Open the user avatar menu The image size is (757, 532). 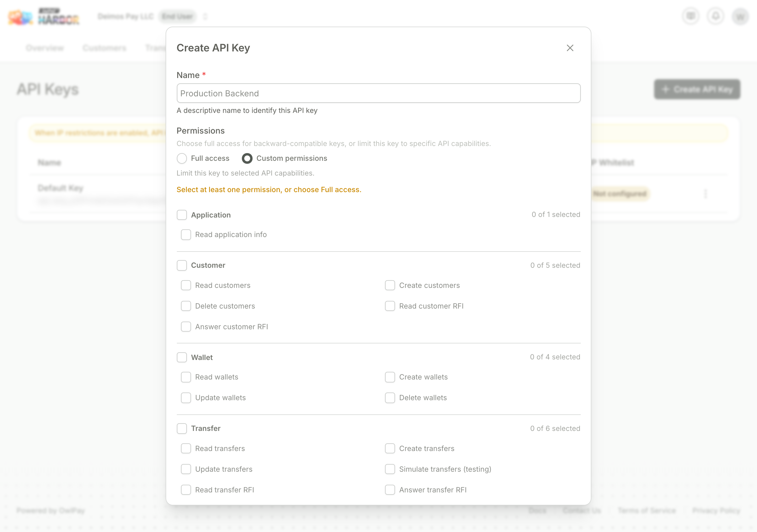click(740, 17)
